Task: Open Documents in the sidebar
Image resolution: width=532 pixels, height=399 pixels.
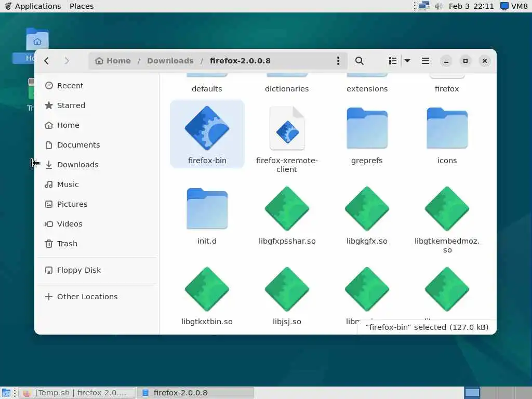Action: point(97,145)
